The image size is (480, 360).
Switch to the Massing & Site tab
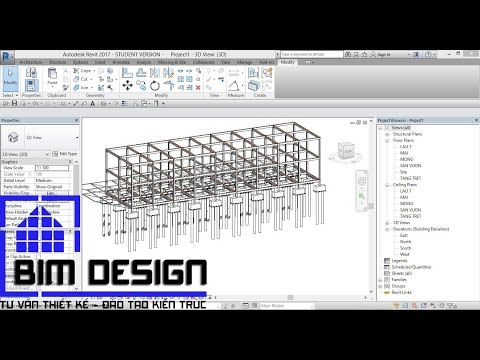[172, 62]
